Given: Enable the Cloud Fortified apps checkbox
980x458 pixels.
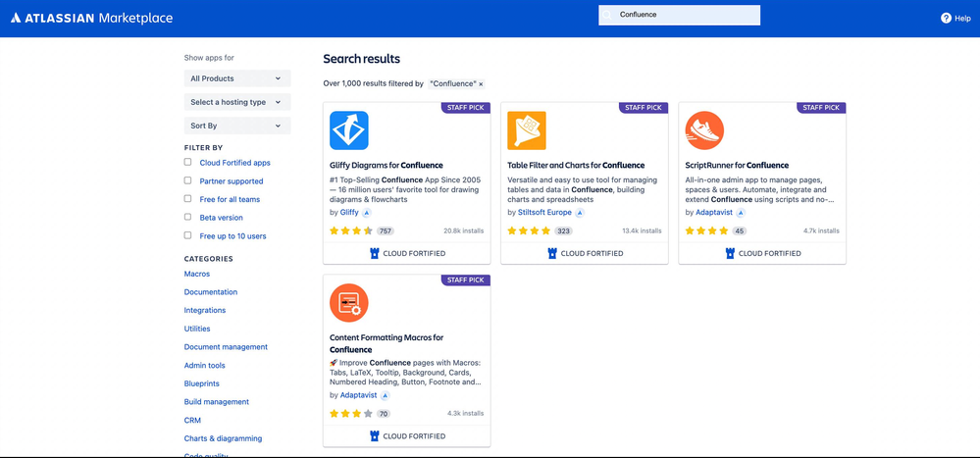Looking at the screenshot, I should tap(187, 162).
